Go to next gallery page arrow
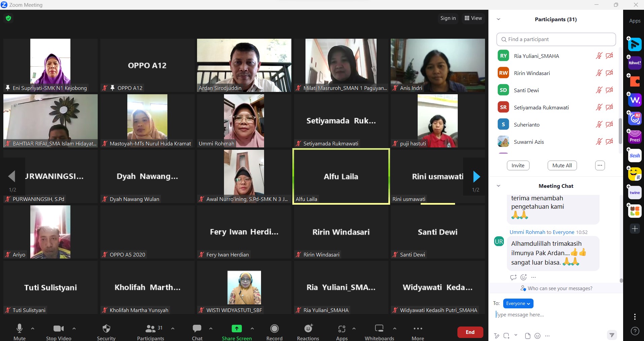This screenshot has height=341, width=644. tap(476, 177)
